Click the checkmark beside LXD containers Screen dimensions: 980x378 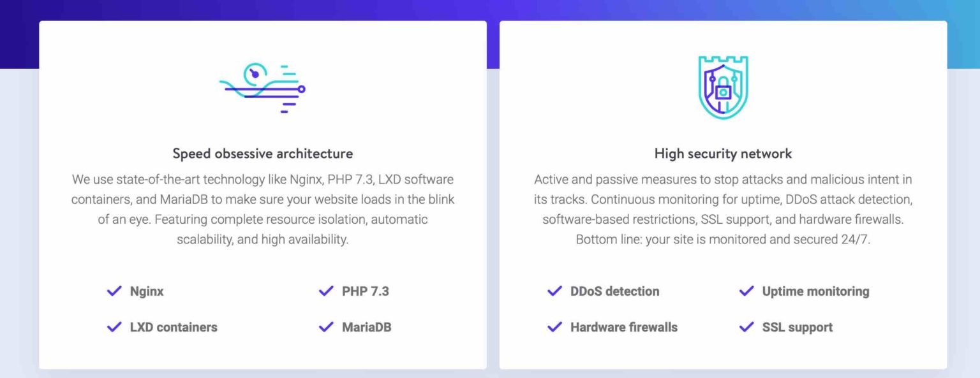pos(114,327)
